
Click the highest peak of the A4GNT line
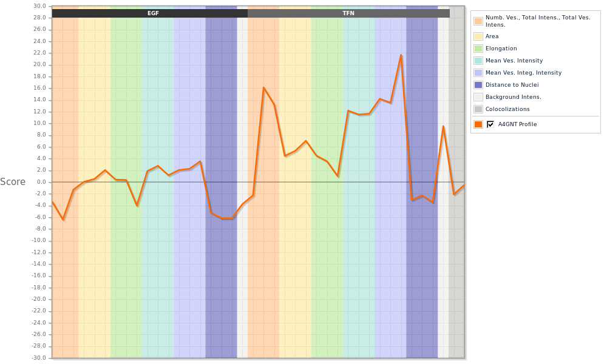[401, 55]
